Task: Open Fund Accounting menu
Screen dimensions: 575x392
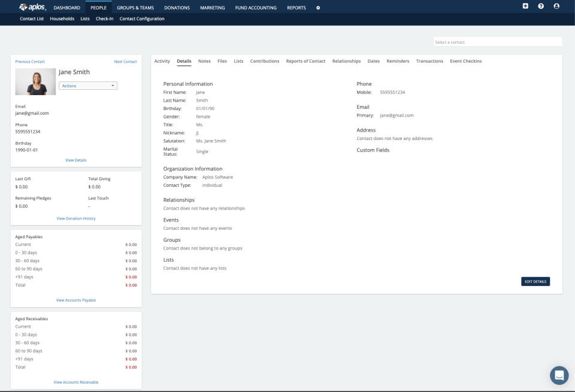Action: coord(256,8)
